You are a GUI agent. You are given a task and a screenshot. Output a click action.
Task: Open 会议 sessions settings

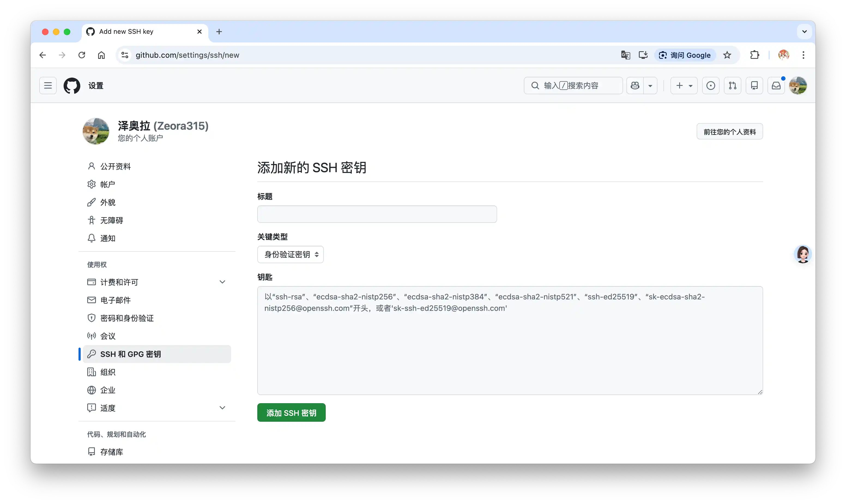coord(157,336)
